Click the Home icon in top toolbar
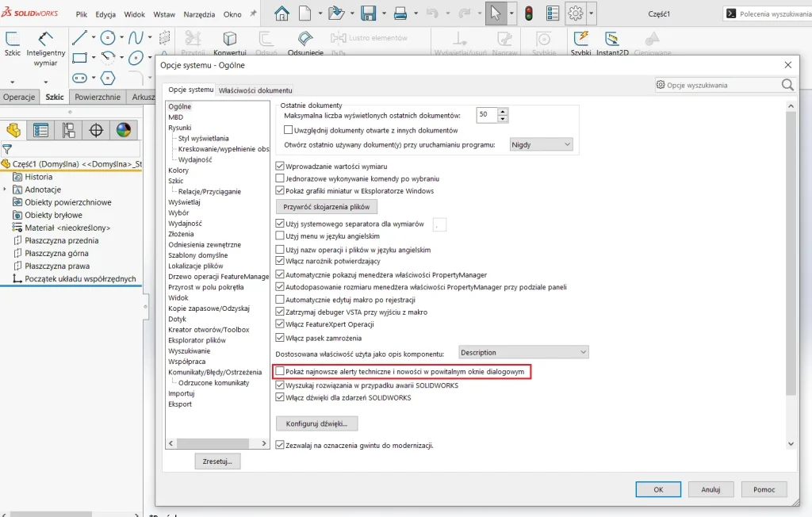The image size is (812, 517). [282, 13]
